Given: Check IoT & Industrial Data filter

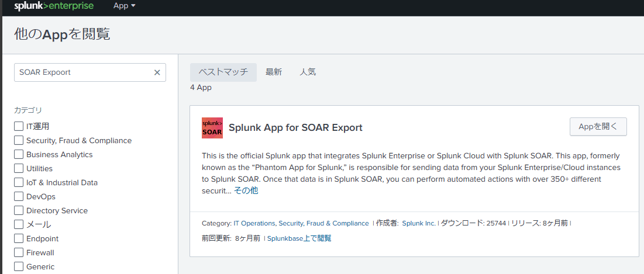Looking at the screenshot, I should [x=19, y=182].
